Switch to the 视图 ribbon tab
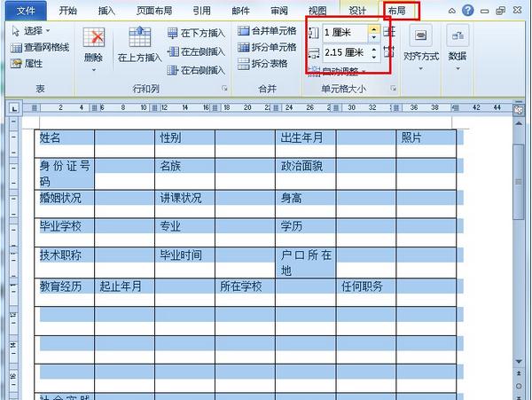Screen dimensions: 532x400 click(317, 11)
